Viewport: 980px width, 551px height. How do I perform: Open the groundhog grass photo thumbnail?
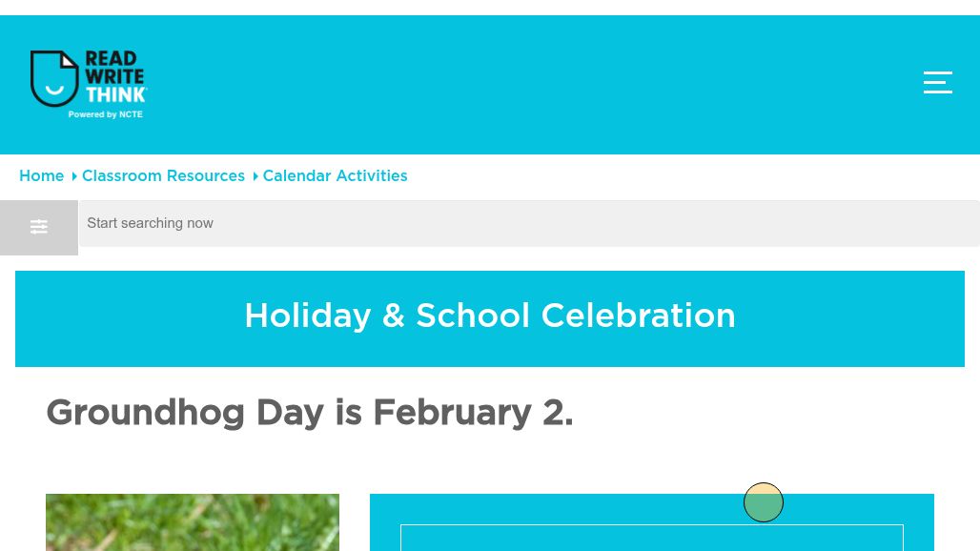(193, 522)
